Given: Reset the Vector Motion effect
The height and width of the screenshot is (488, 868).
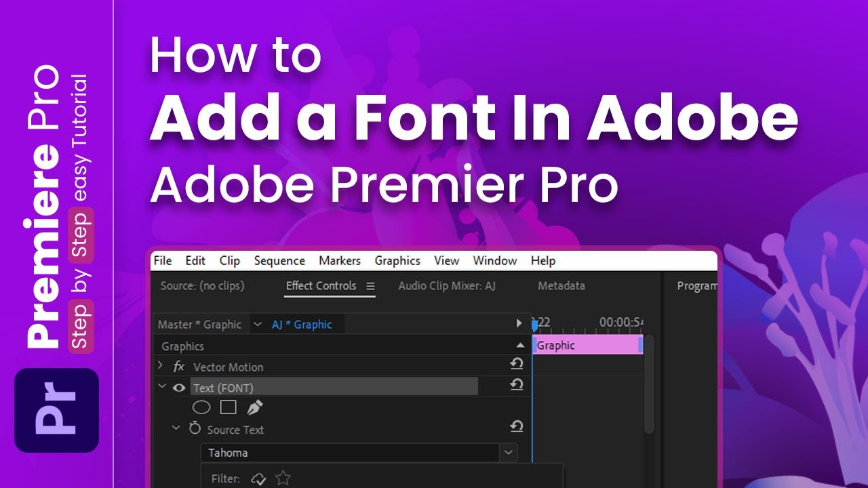Looking at the screenshot, I should [517, 365].
